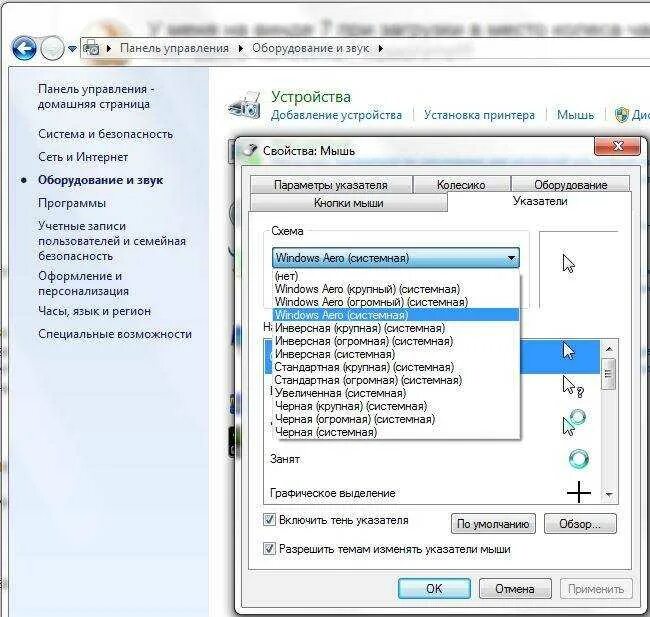
Task: Select the Занят pointer row
Action: click(432, 459)
